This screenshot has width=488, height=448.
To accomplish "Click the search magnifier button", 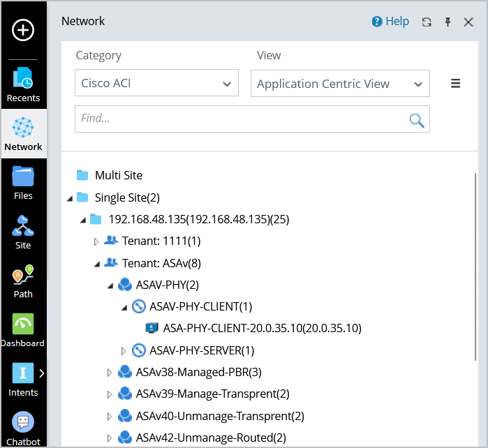I will (417, 119).
